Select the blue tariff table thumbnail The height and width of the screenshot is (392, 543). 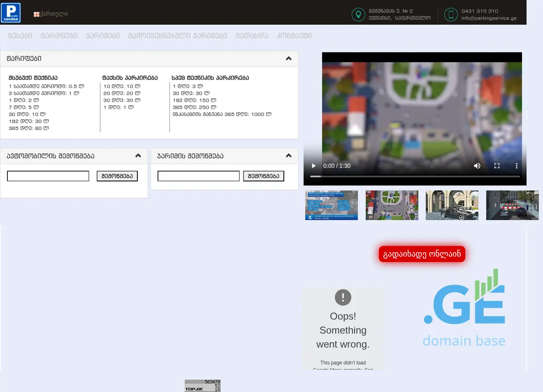pos(332,205)
